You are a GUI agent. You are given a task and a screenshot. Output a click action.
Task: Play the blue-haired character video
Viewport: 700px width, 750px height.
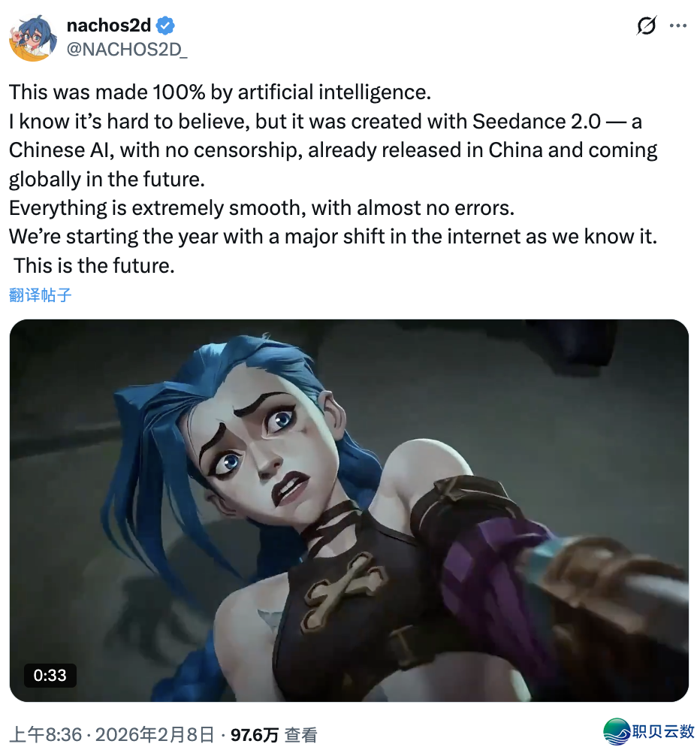[x=349, y=510]
